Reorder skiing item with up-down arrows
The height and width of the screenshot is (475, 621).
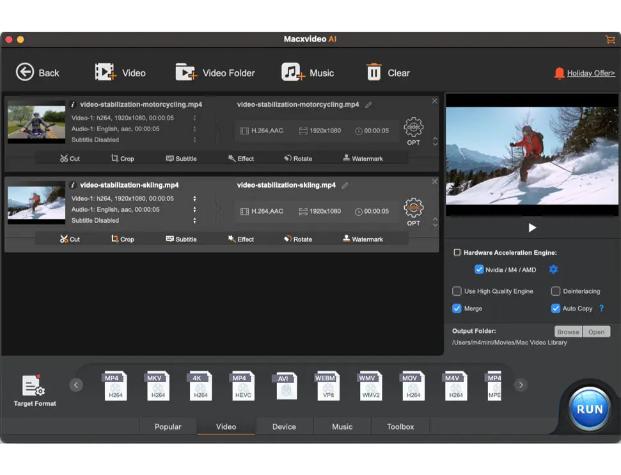(435, 222)
